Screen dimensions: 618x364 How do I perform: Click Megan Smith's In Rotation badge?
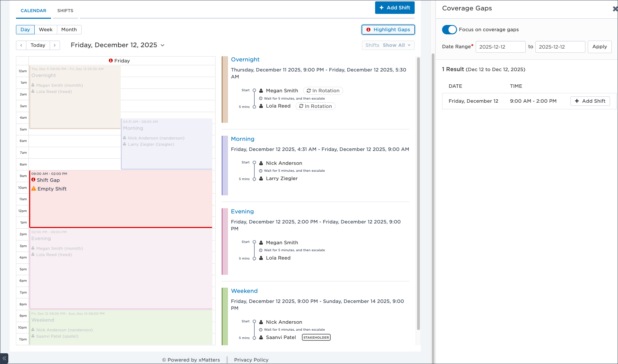click(323, 91)
